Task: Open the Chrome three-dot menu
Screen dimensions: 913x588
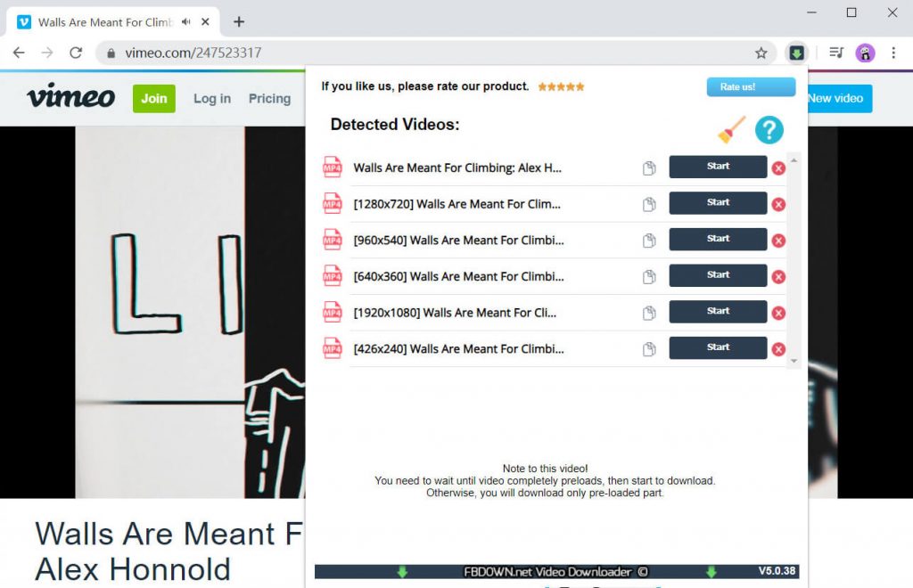Action: pos(893,53)
